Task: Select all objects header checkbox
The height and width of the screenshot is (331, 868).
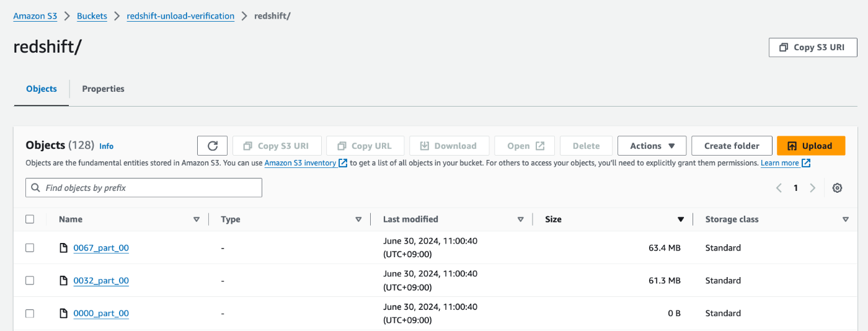Action: (30, 219)
